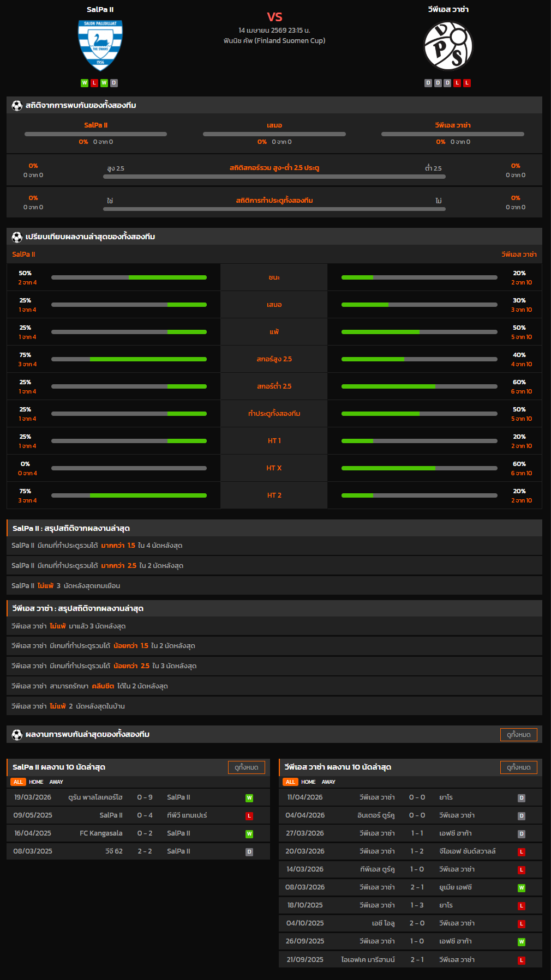Click soccer ball icon in head-to-head stats header
The image size is (551, 980).
point(17,106)
